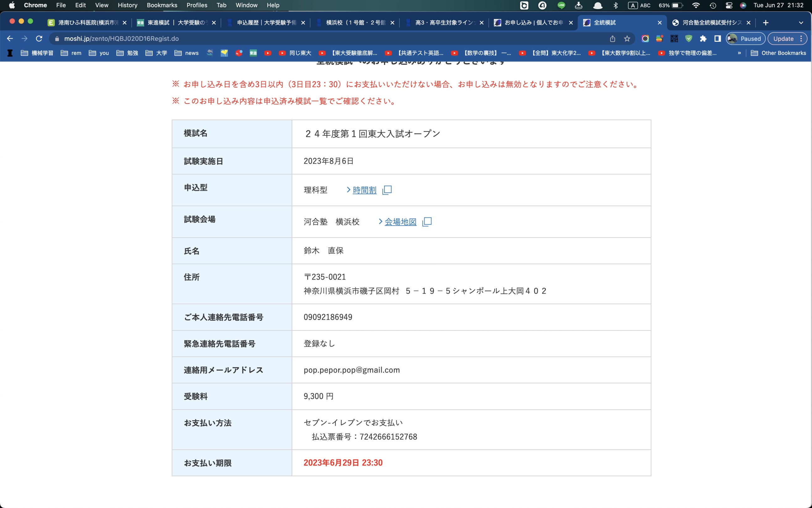The height and width of the screenshot is (508, 812).
Task: Select the 払込票番号 7242666152768 text
Action: point(364,437)
